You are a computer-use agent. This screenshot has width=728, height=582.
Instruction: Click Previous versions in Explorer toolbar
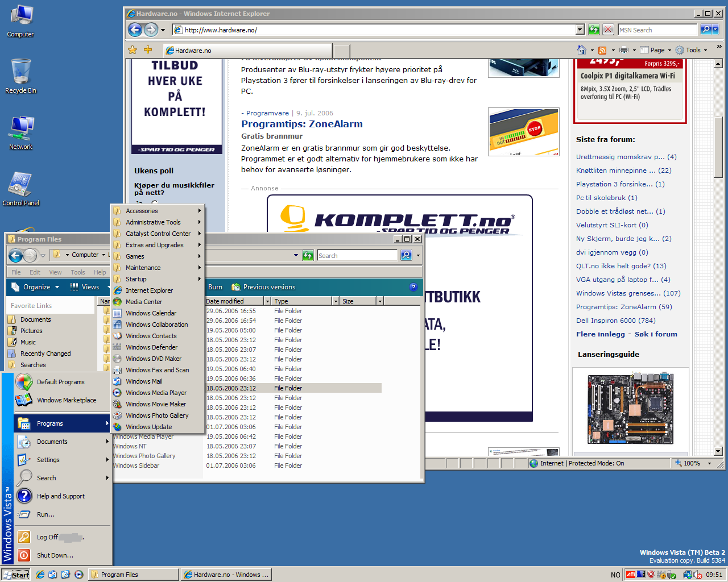[263, 287]
